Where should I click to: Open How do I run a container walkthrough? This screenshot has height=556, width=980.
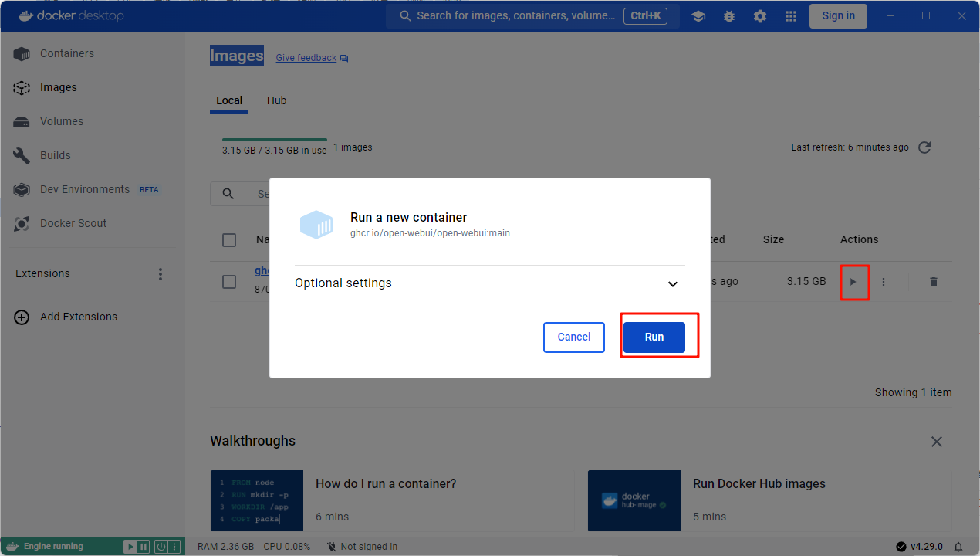(x=393, y=500)
